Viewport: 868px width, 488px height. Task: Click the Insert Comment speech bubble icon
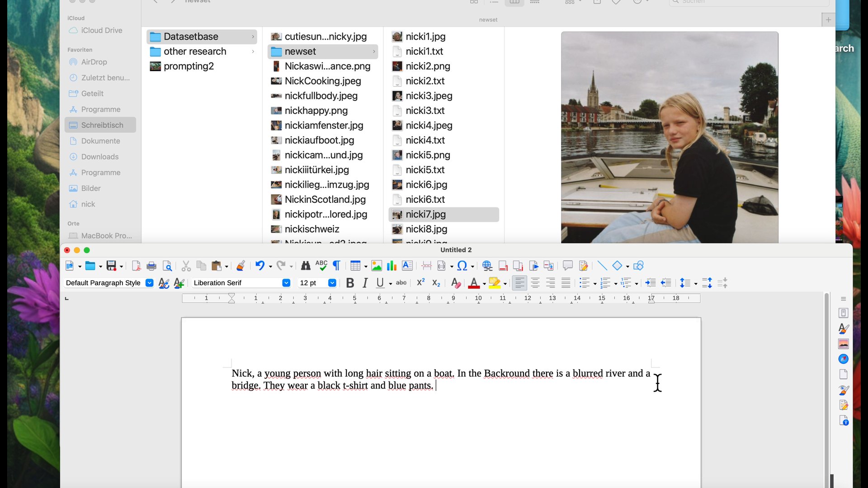(x=568, y=266)
